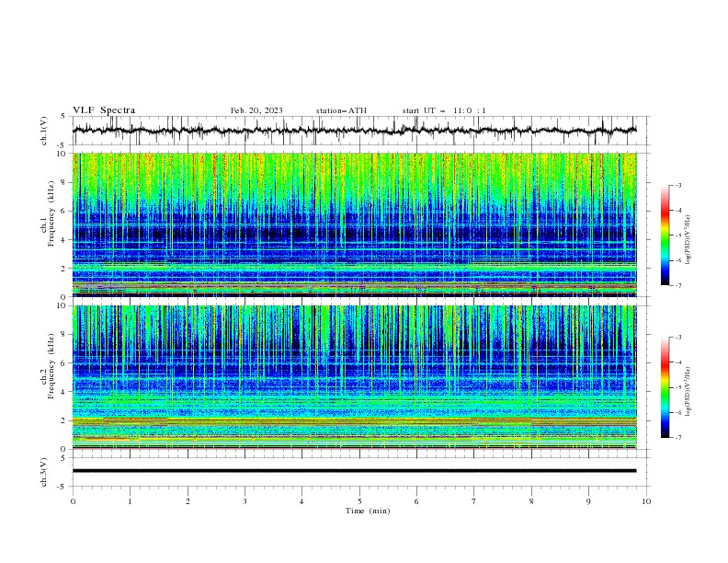Click the '-7' value on ch.2 colorbar
This screenshot has width=728, height=563.
(677, 438)
